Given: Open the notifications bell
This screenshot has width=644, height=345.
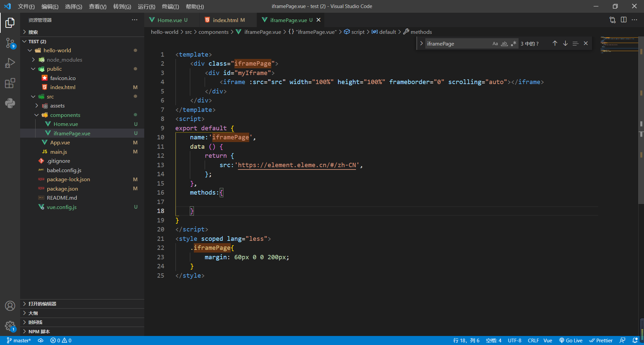Looking at the screenshot, I should [x=635, y=340].
